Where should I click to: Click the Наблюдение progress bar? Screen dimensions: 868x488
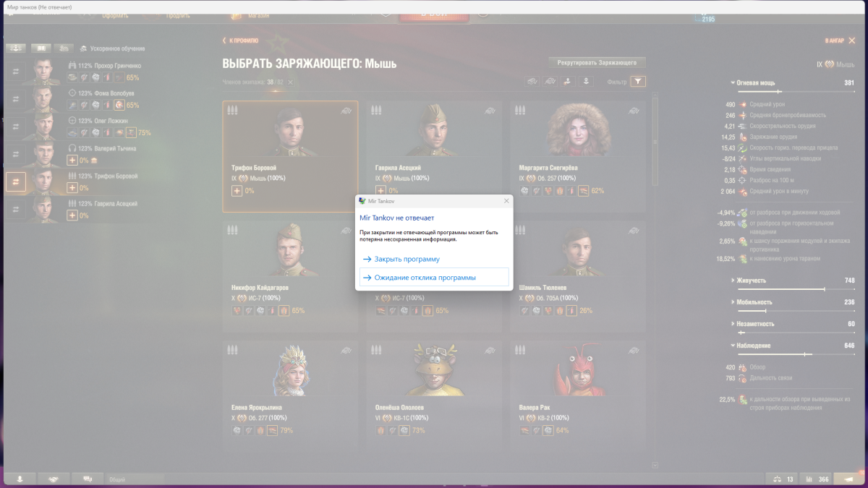(796, 354)
